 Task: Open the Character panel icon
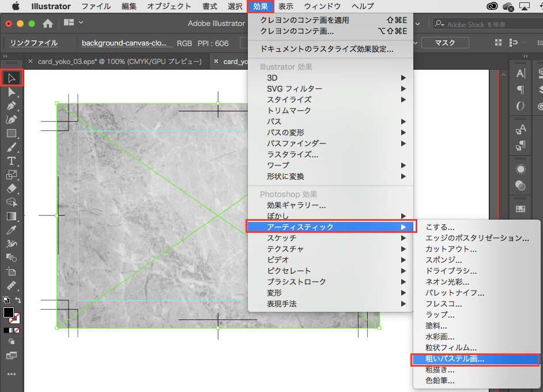pyautogui.click(x=521, y=73)
